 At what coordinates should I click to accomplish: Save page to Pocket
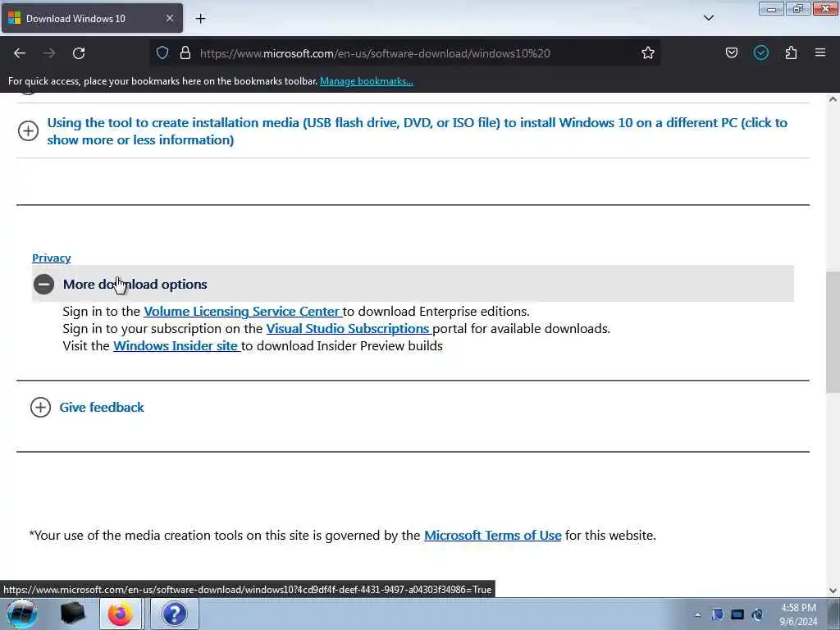[731, 52]
